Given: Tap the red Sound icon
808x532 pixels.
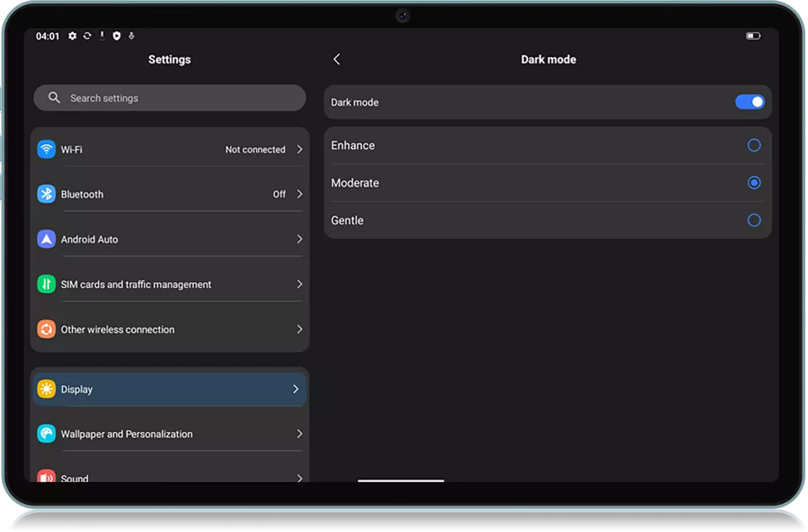Looking at the screenshot, I should point(47,477).
